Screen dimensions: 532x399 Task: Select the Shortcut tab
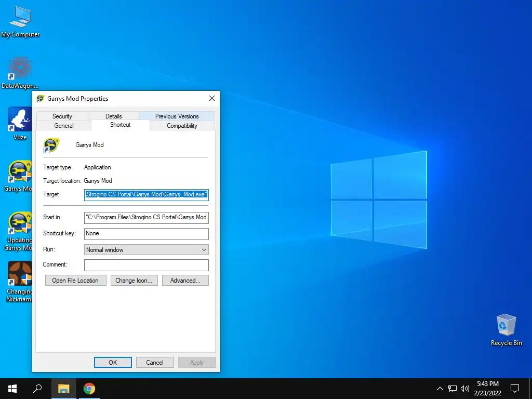(x=120, y=125)
